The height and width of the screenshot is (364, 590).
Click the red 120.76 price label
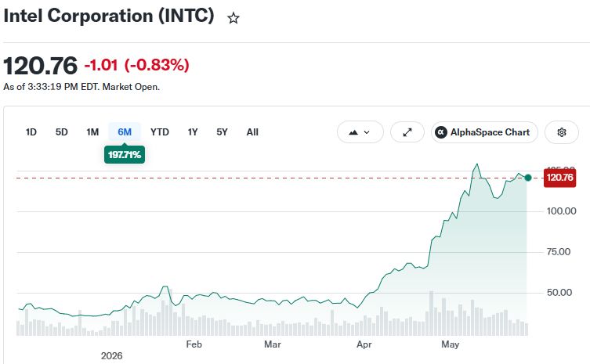click(560, 178)
